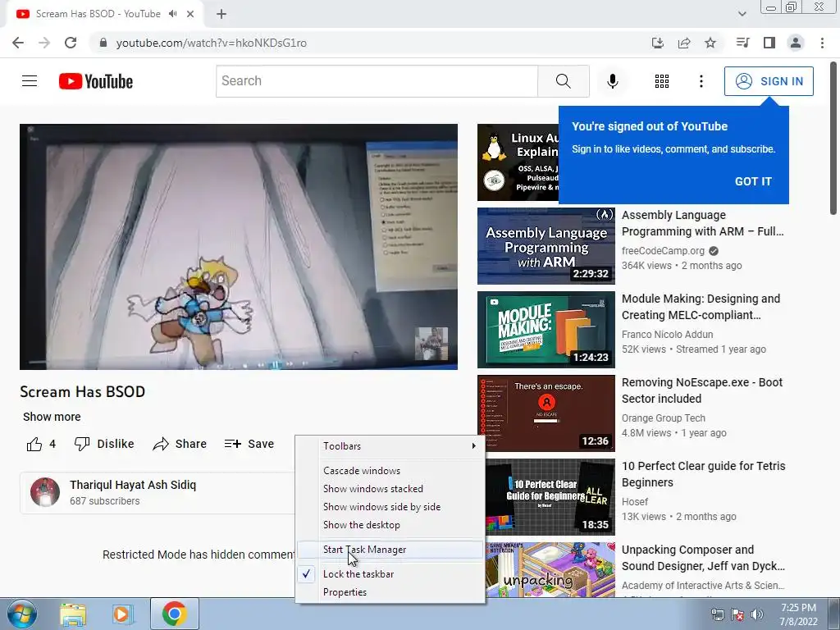Open YouTube settings three-dot icon
This screenshot has height=630, width=840.
pyautogui.click(x=701, y=81)
